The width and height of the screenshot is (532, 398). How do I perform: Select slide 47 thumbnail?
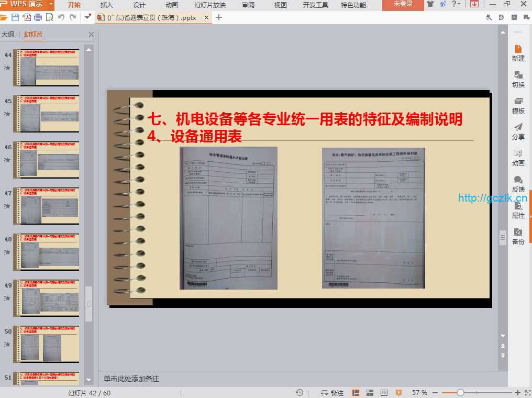click(x=47, y=206)
